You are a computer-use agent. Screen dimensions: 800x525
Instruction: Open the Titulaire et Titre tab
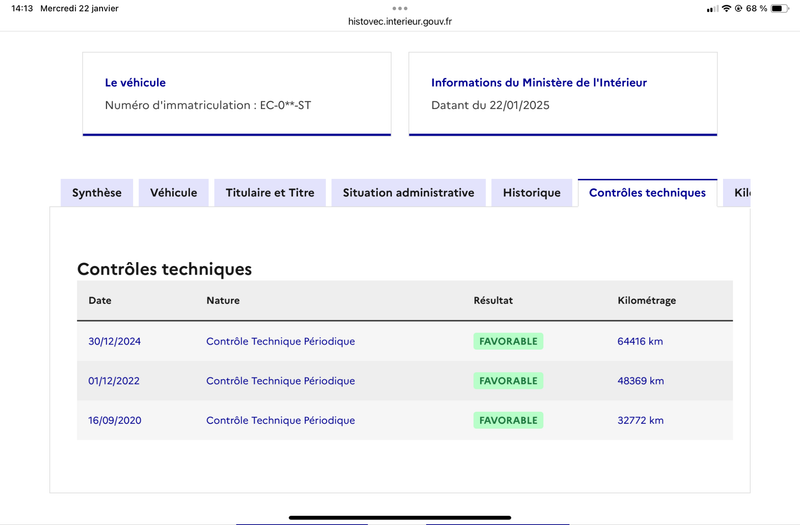[x=270, y=192]
